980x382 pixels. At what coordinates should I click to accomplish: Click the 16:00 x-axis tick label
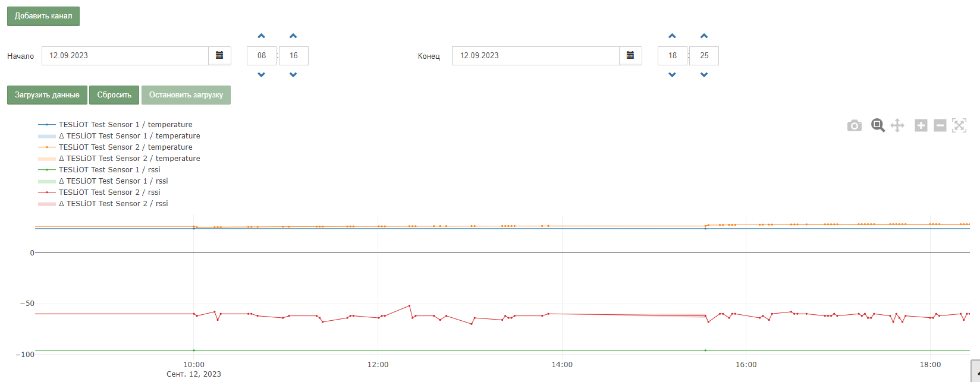click(x=746, y=365)
